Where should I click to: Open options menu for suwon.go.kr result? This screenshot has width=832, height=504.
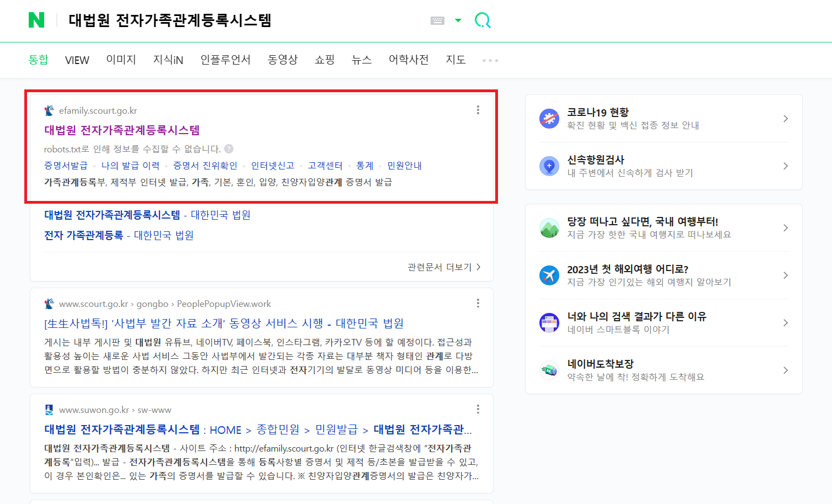point(478,409)
